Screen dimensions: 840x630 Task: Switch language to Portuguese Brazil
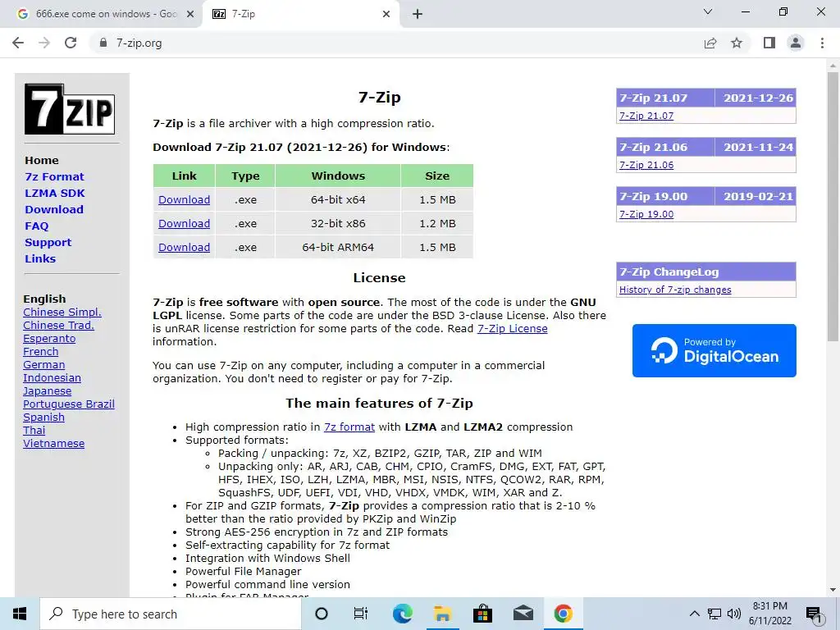point(69,404)
